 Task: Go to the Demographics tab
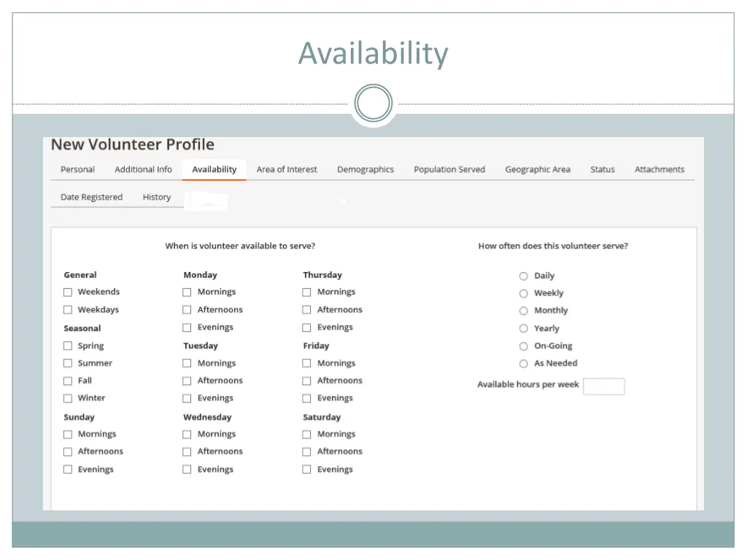(365, 169)
